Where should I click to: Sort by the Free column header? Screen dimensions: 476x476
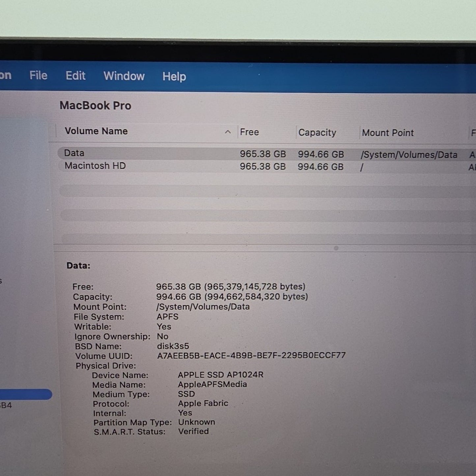(249, 132)
